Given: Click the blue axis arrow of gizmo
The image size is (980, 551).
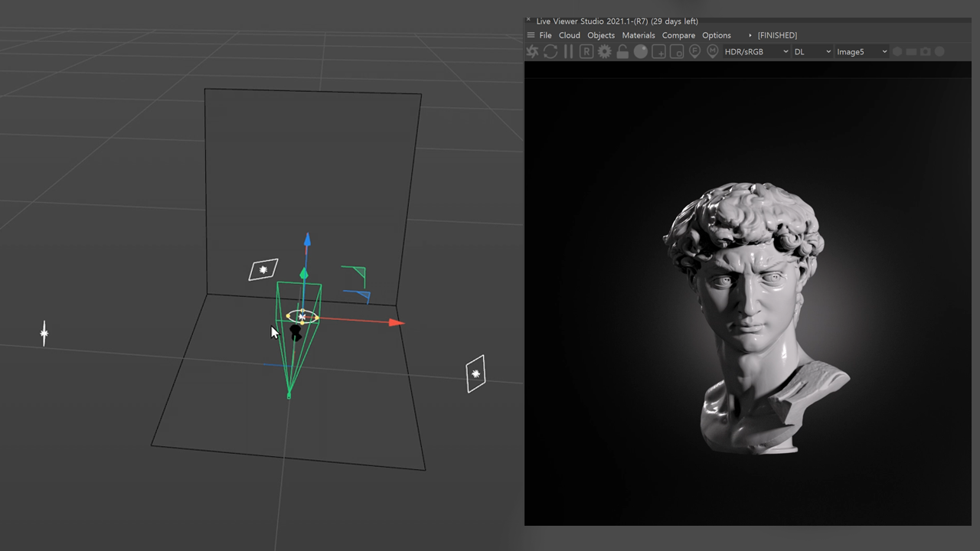Looking at the screenshot, I should point(307,240).
